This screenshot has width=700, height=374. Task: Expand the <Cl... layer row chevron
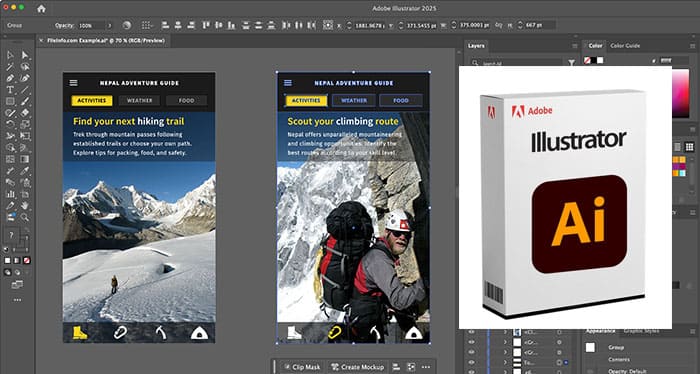point(505,332)
